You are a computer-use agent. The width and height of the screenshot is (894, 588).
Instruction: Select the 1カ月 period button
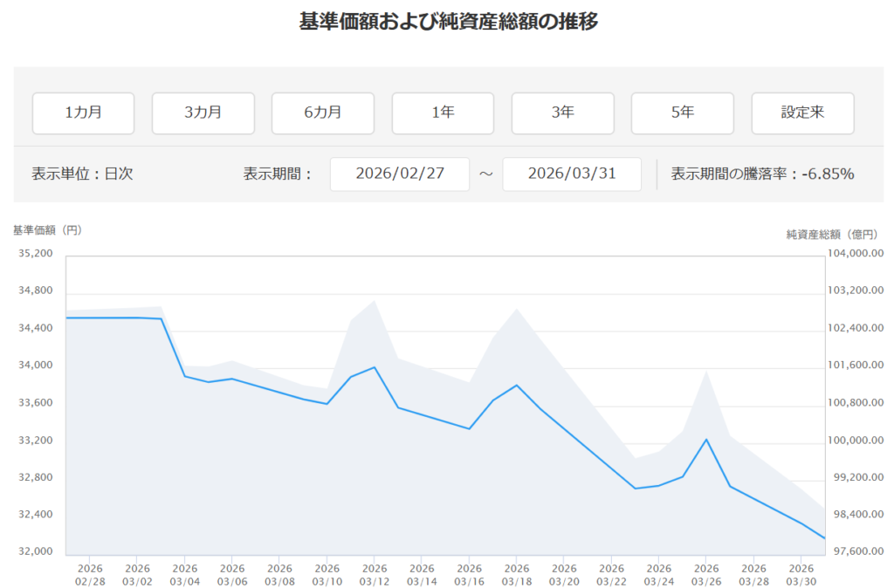click(x=83, y=113)
